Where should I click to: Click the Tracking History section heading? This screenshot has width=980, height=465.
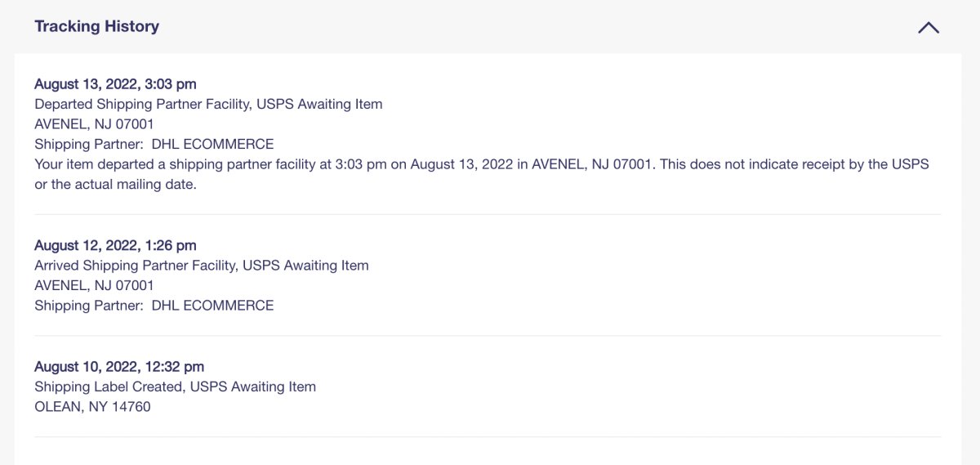[x=96, y=26]
